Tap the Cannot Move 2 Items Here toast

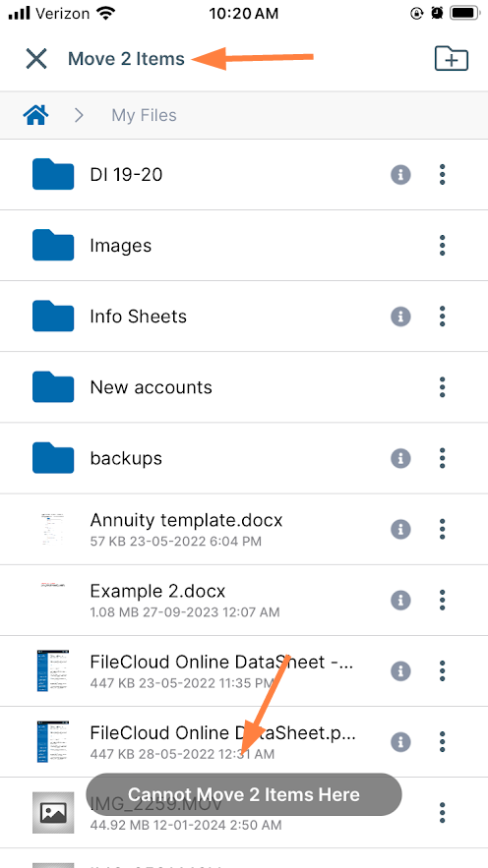click(x=244, y=795)
